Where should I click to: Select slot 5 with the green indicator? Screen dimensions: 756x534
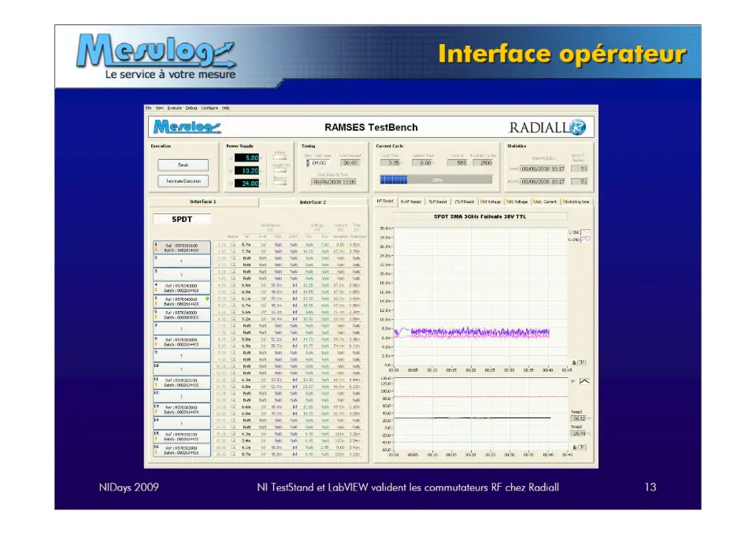182,302
